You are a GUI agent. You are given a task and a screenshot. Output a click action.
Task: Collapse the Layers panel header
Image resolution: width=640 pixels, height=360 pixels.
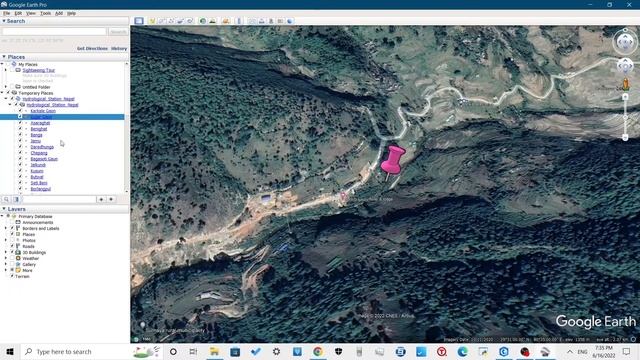click(x=4, y=209)
